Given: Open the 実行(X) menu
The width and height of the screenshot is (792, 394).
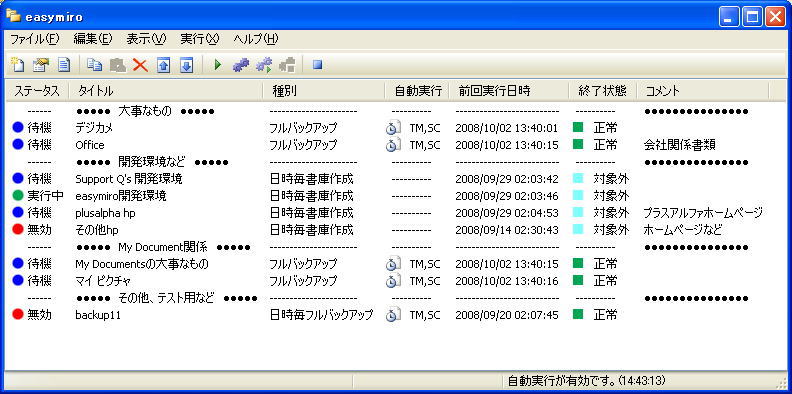Looking at the screenshot, I should [x=200, y=39].
